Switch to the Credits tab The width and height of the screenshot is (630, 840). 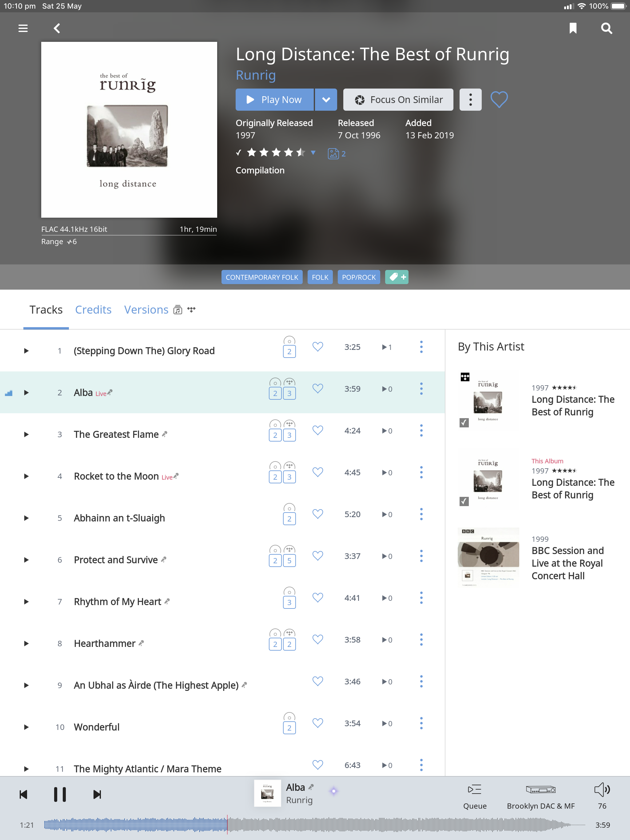93,310
